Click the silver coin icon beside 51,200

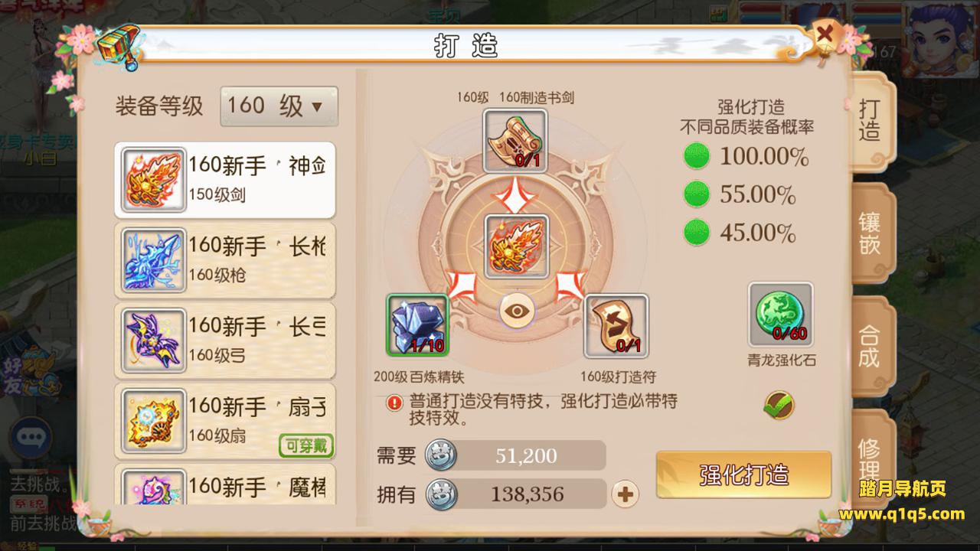[440, 455]
